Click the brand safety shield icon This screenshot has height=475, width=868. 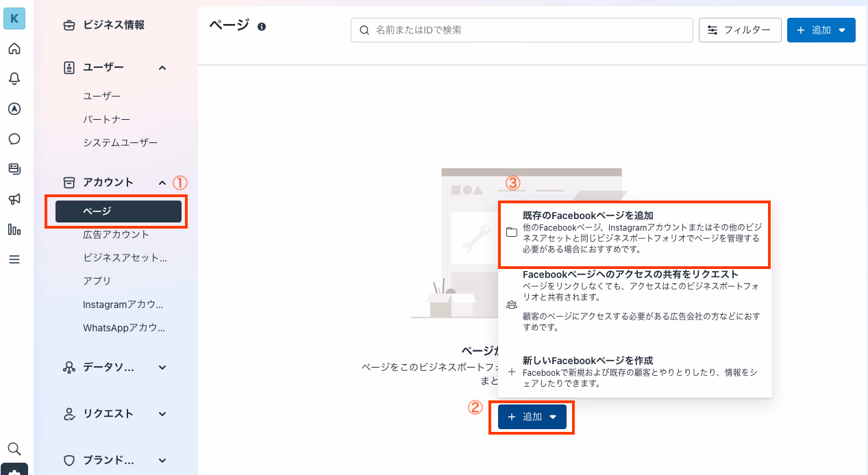tap(69, 461)
